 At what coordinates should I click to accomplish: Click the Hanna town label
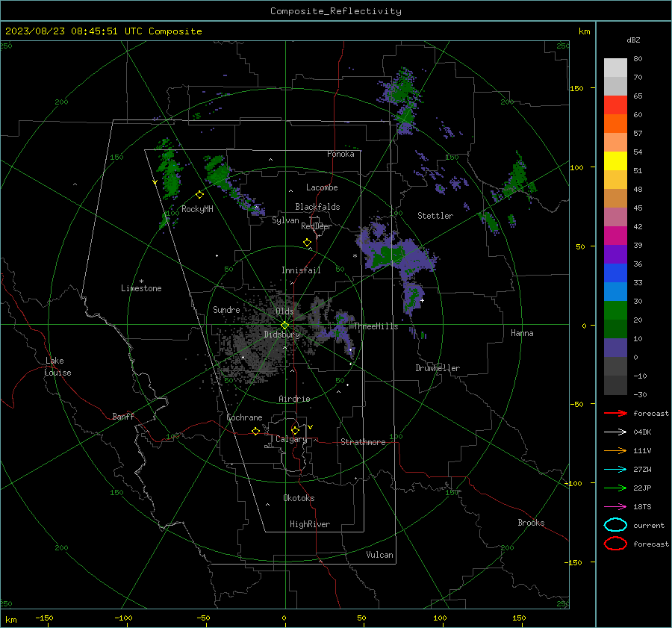[522, 333]
